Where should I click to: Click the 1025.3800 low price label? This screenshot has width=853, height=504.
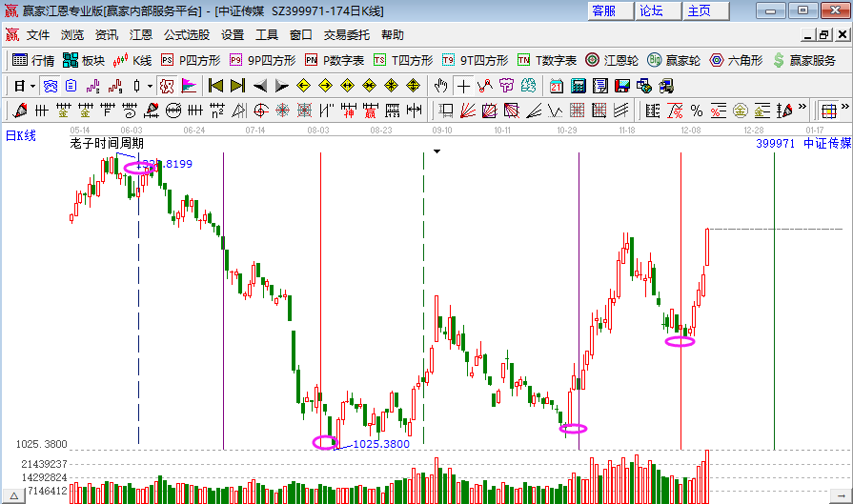[381, 444]
